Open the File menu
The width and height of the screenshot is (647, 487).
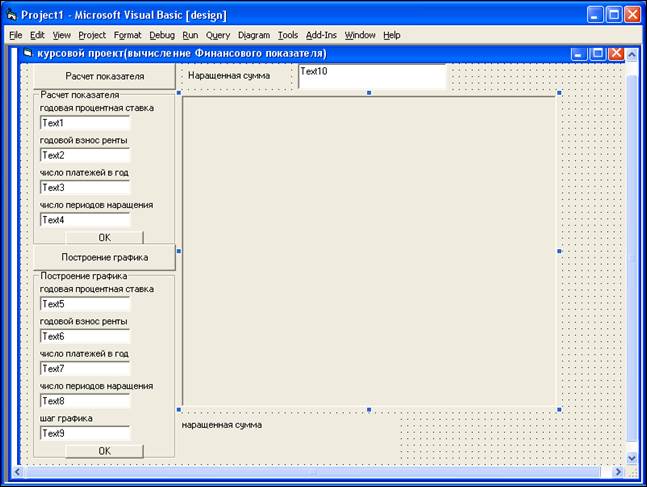tap(15, 35)
